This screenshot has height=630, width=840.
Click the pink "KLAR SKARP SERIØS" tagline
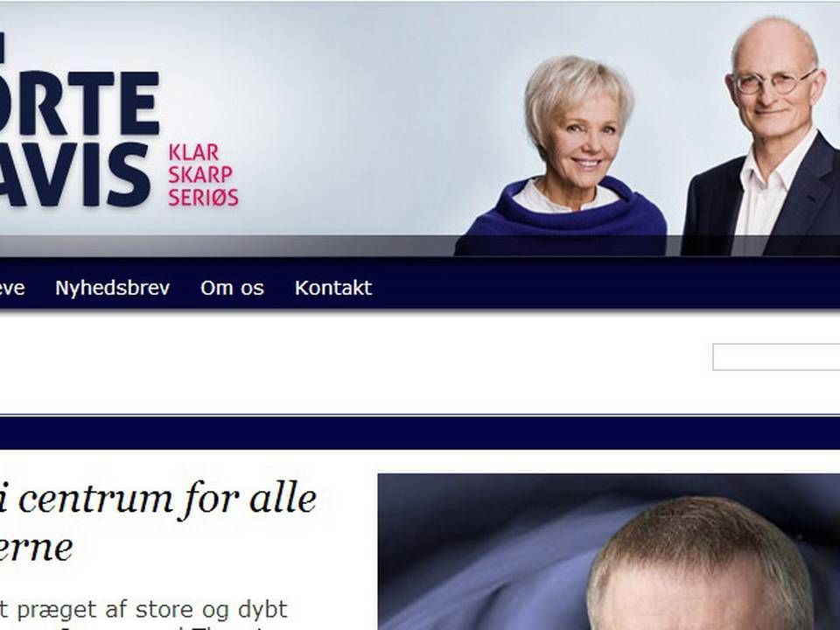click(204, 175)
